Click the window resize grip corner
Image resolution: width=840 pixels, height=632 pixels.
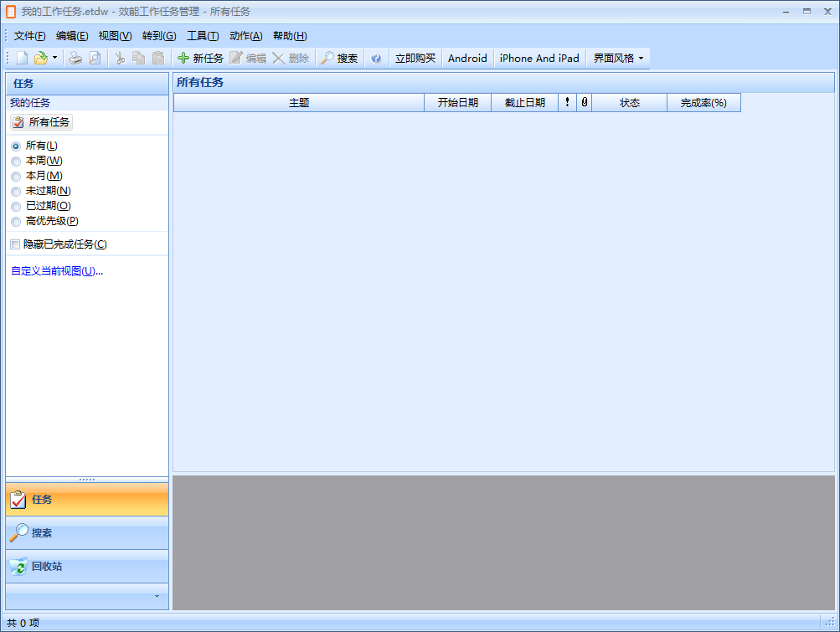pos(830,622)
